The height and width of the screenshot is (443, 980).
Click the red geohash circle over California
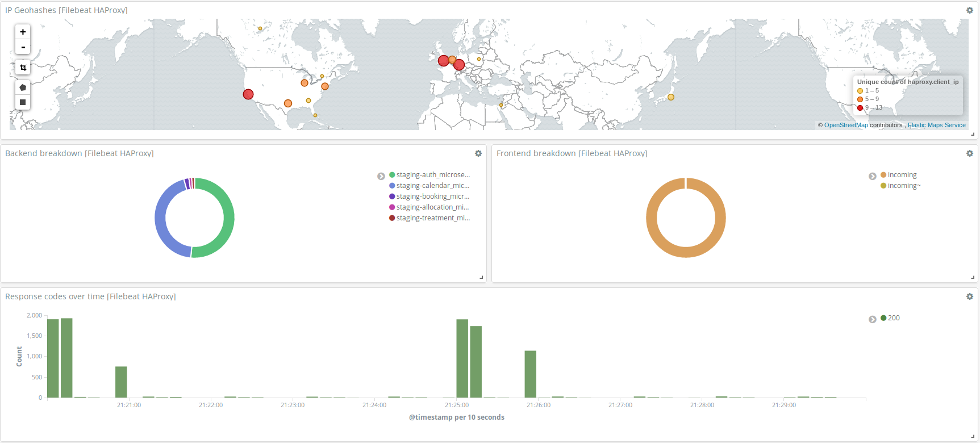pos(248,94)
